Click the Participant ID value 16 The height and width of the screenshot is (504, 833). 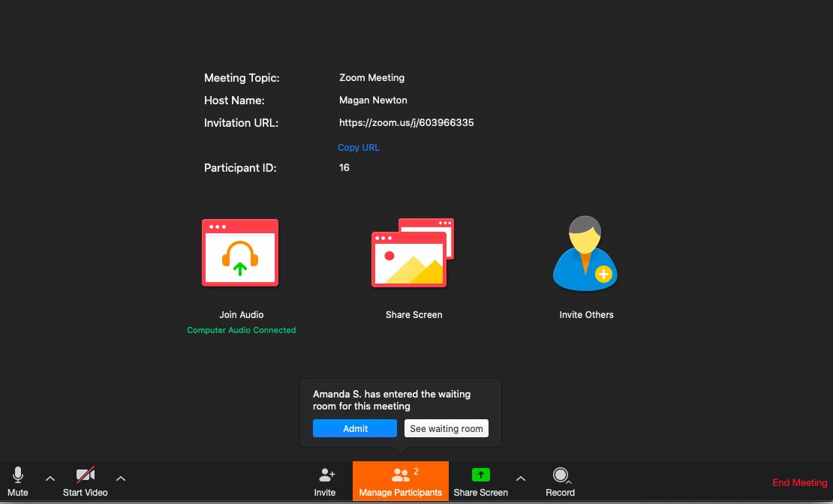[x=344, y=168]
